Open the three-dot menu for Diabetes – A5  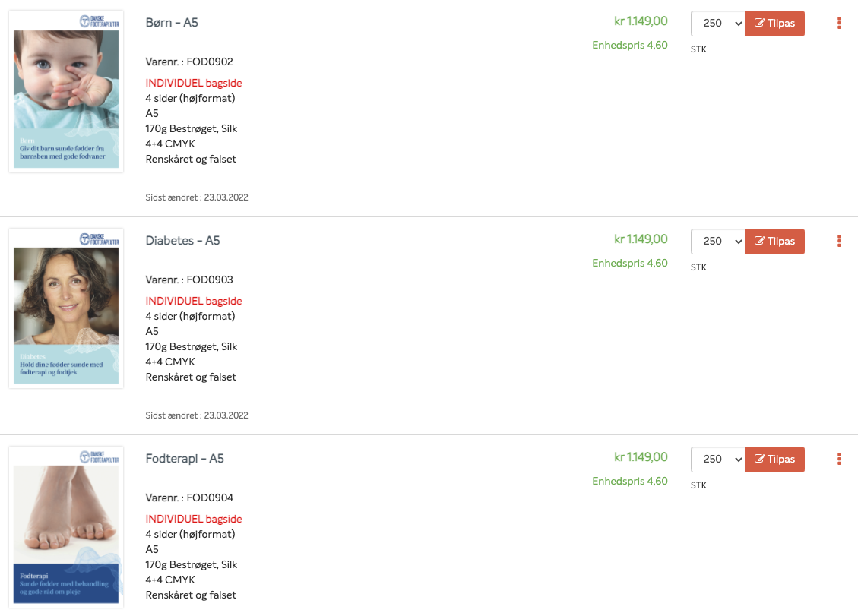[839, 242]
